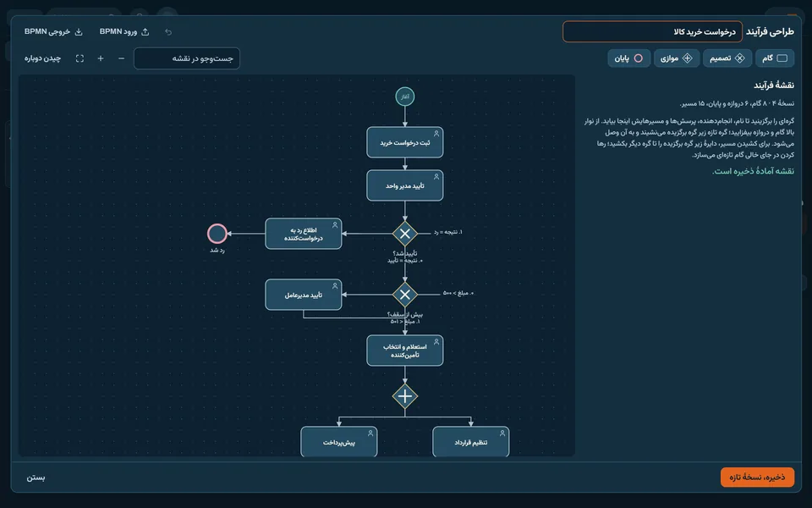Click the نتیجه = رد path label
Viewport: 812px width, 508px height.
pos(448,232)
